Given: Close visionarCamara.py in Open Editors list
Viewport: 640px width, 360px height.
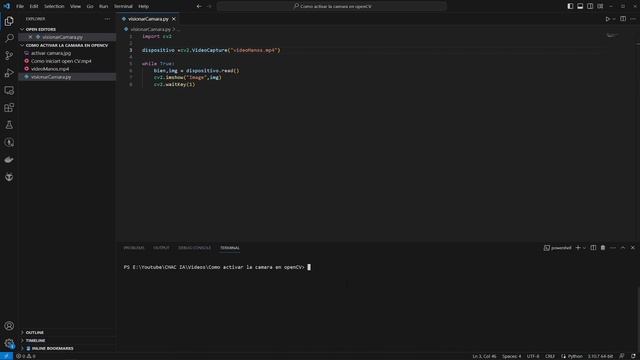Looking at the screenshot, I should pyautogui.click(x=30, y=37).
